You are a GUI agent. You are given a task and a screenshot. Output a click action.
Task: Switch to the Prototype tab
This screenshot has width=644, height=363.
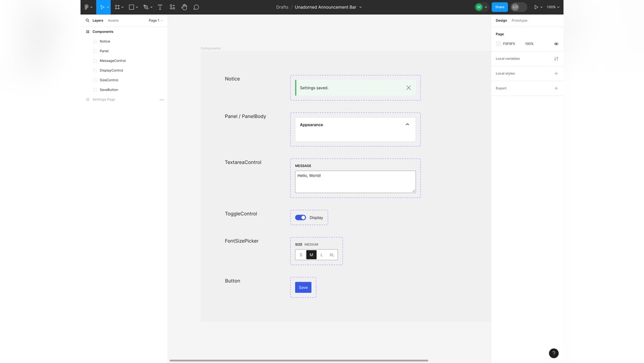coord(519,20)
